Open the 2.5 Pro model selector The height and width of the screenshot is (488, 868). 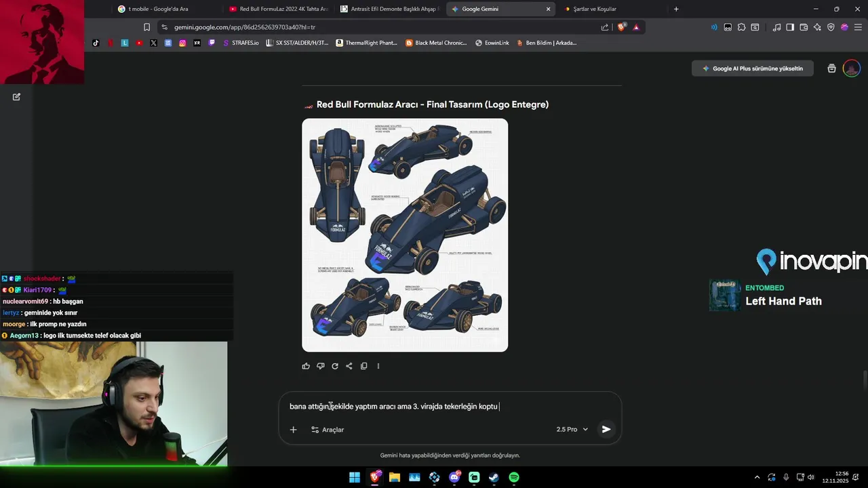572,430
